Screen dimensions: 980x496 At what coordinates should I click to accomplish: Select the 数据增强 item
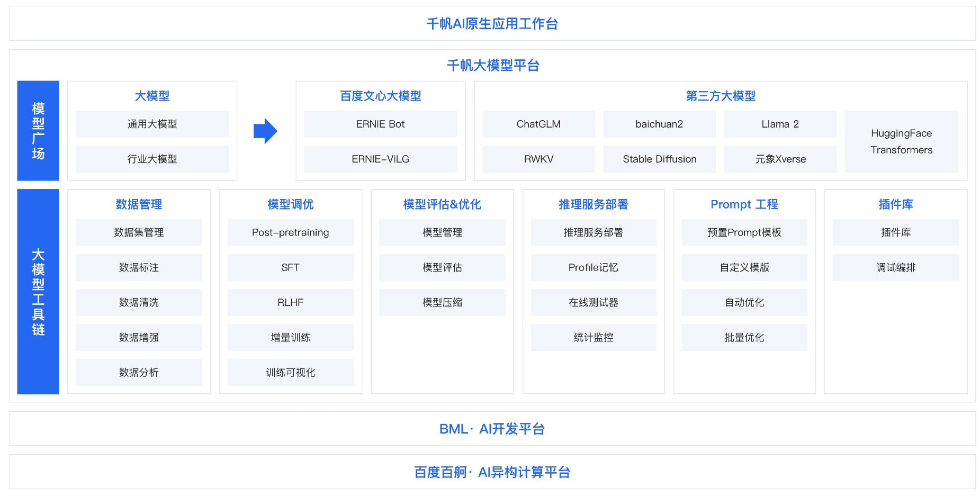pos(139,337)
